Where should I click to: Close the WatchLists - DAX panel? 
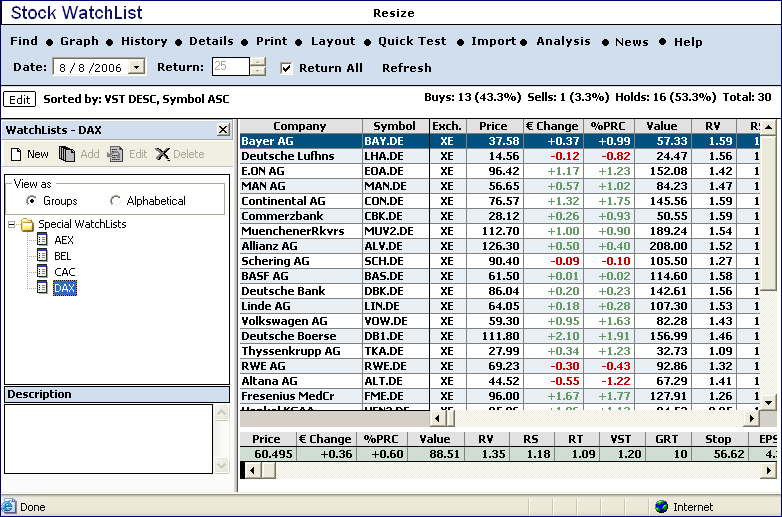point(223,130)
